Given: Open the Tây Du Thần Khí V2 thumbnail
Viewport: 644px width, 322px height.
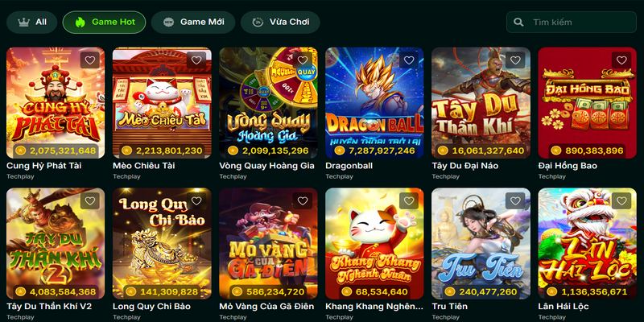Looking at the screenshot, I should point(56,244).
